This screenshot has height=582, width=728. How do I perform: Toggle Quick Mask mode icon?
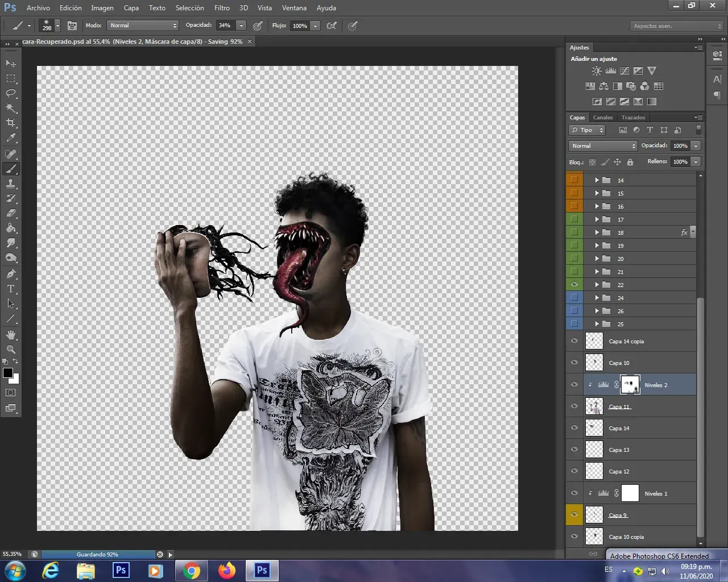(x=11, y=393)
